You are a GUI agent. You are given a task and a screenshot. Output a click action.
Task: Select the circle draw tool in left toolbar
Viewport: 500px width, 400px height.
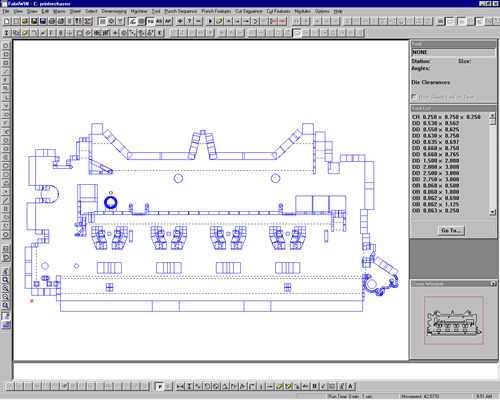[x=6, y=45]
